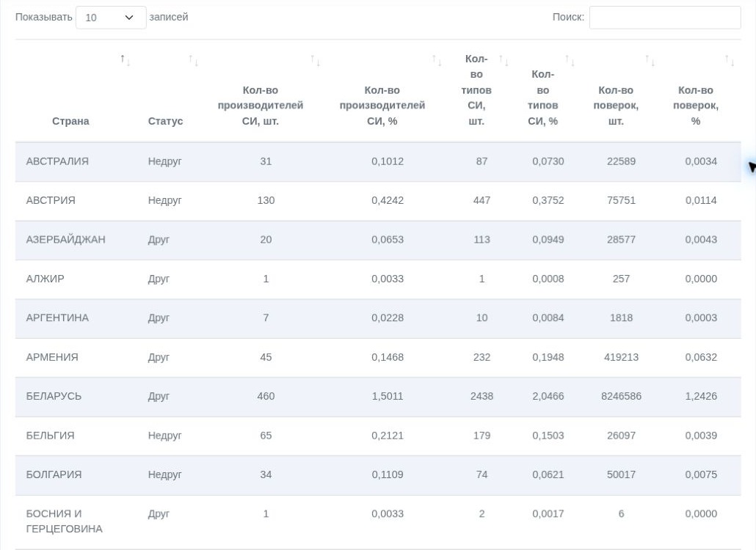The height and width of the screenshot is (550, 756).
Task: Click the Страна column header
Action: [70, 121]
